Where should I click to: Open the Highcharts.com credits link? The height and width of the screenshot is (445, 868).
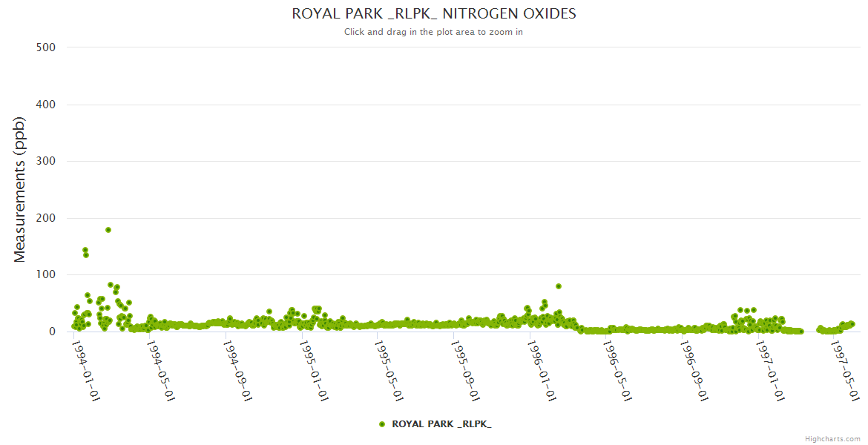832,438
